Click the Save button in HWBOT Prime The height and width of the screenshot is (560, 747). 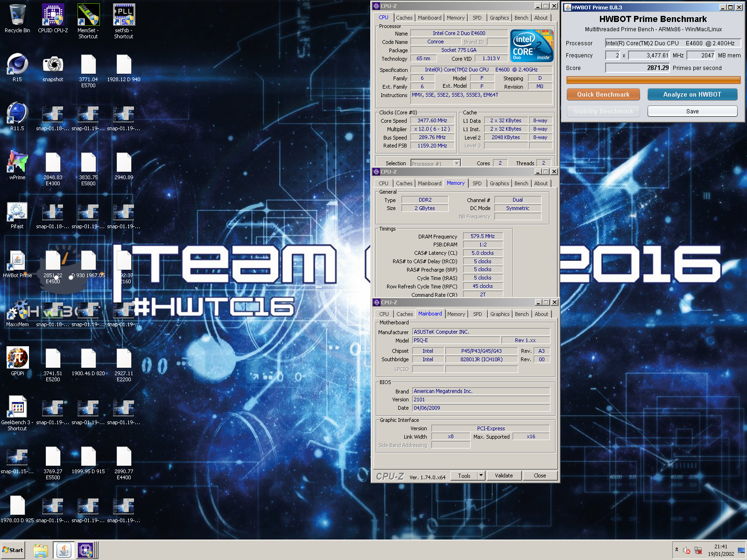[x=692, y=111]
